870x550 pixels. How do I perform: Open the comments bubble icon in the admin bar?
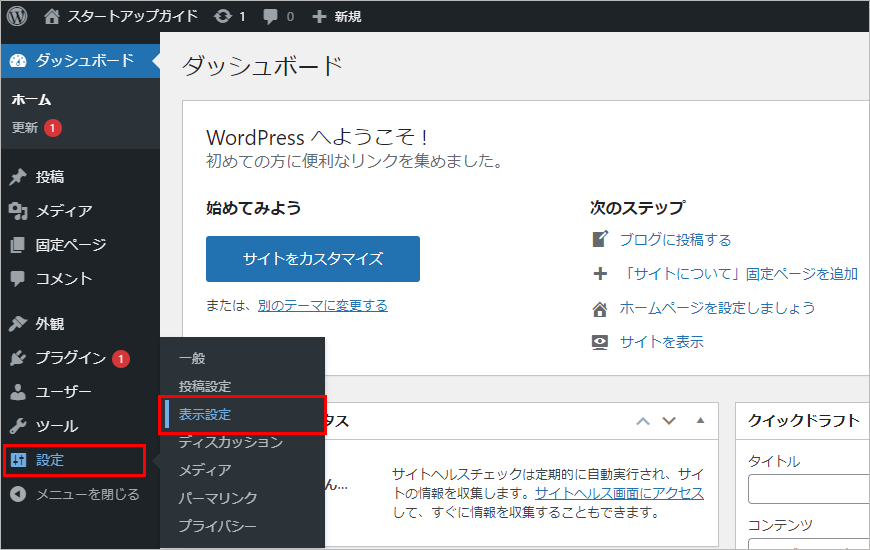point(270,17)
